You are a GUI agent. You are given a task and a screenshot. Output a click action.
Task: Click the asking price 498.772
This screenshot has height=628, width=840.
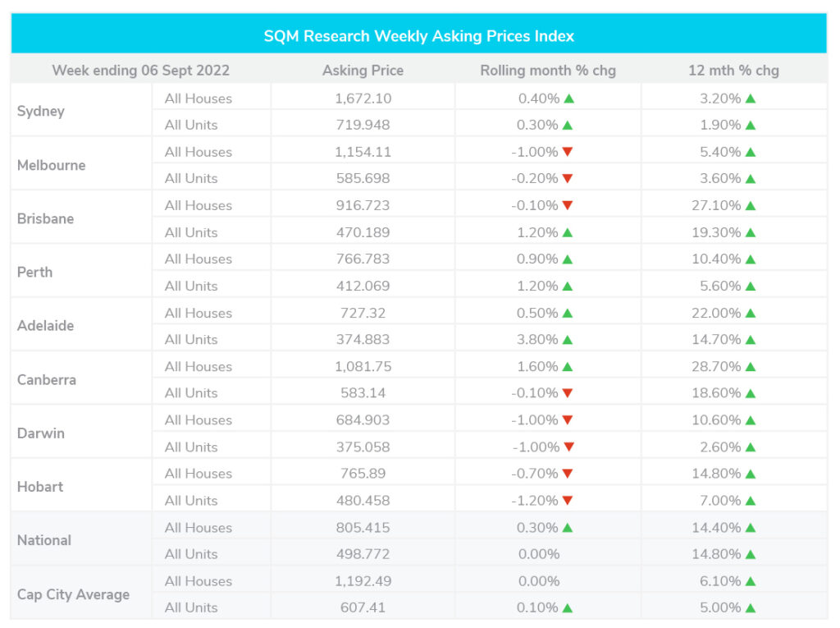point(363,554)
